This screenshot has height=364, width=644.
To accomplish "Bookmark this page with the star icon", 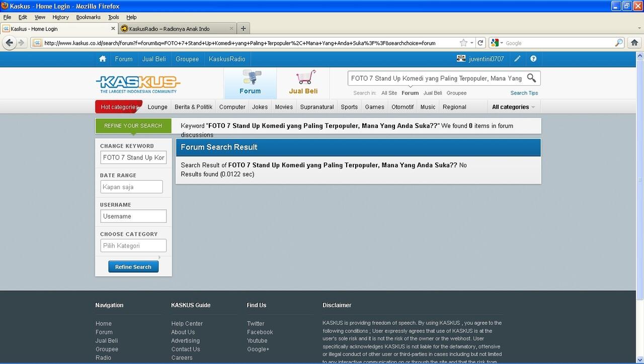I will pos(463,43).
